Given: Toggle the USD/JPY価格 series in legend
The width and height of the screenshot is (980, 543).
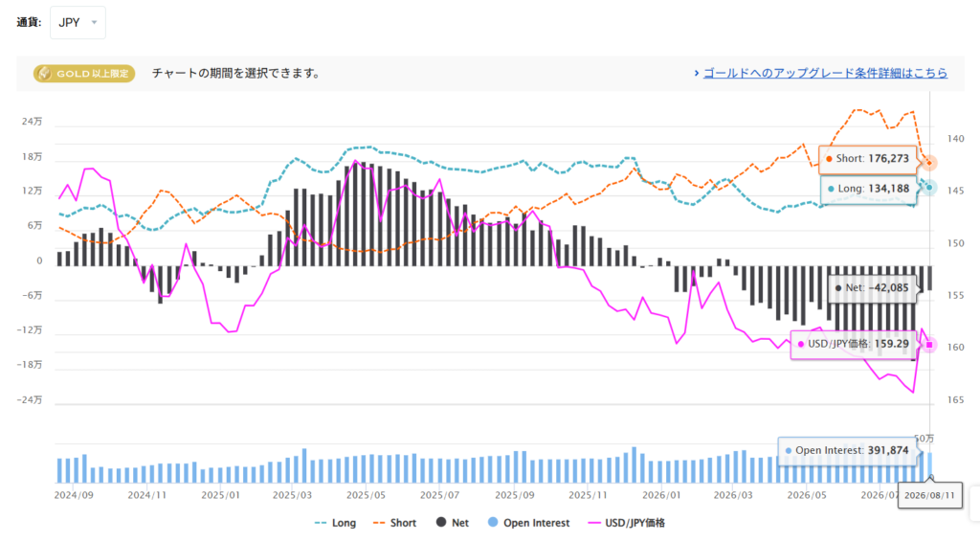Looking at the screenshot, I should click(x=626, y=523).
